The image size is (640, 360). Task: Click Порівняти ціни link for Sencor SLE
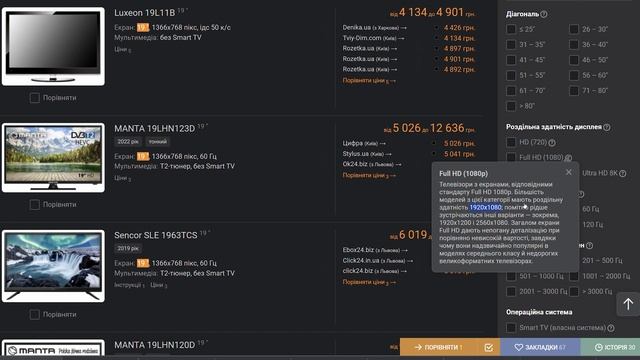pos(369,282)
